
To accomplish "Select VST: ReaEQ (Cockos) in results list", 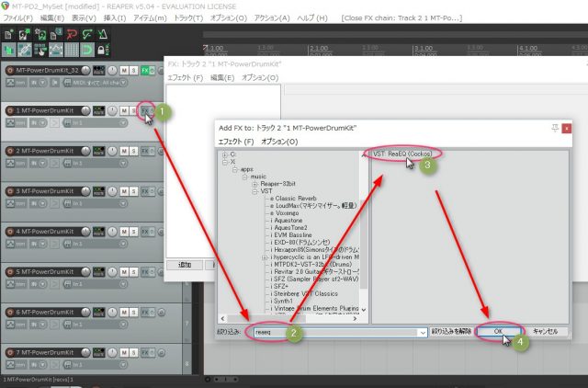I will pos(402,154).
